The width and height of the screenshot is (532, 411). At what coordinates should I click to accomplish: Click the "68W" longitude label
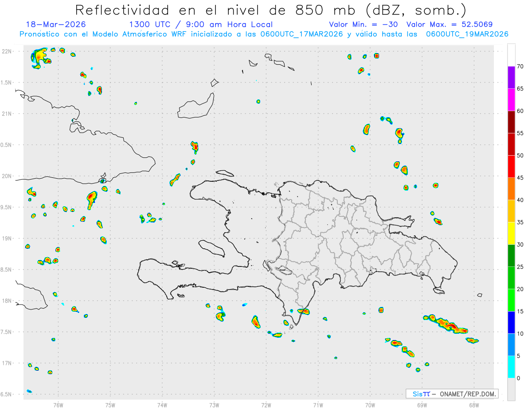(473, 405)
